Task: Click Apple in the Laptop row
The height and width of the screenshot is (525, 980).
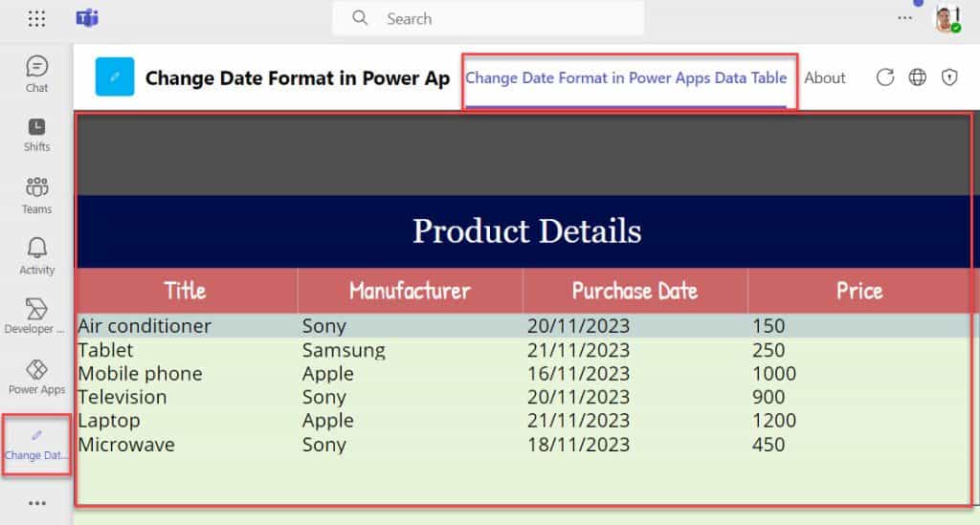Action: coord(327,421)
